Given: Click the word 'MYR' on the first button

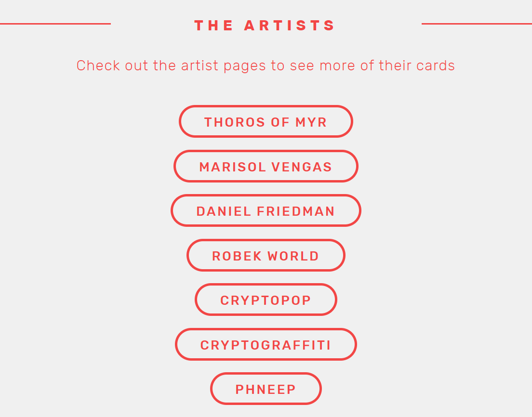Looking at the screenshot, I should point(311,122).
